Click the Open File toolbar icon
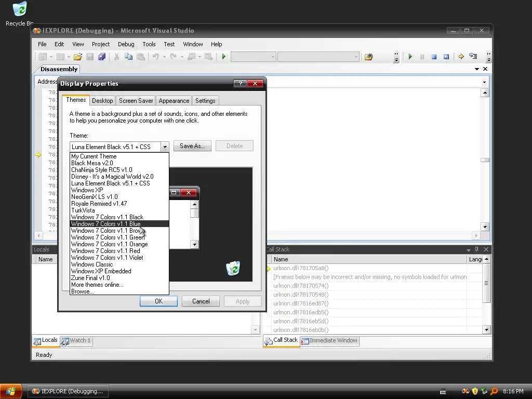532x399 pixels. [78, 57]
